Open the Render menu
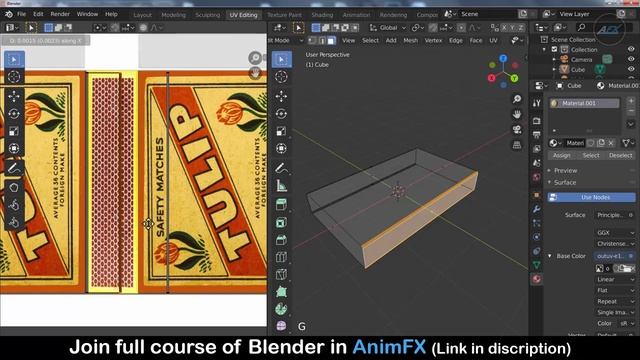Screen dimensions: 640x360 60,14
